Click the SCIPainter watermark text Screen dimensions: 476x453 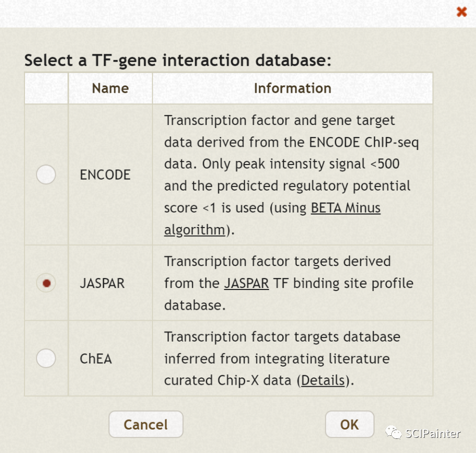click(433, 433)
